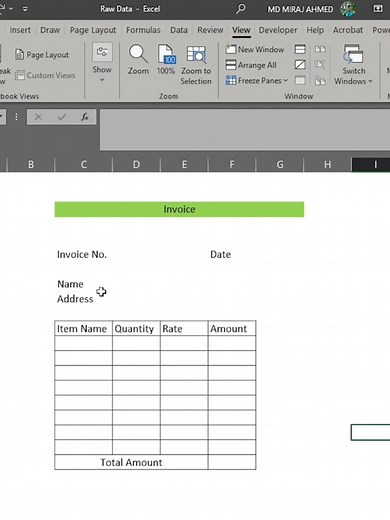Click Zoom to Selection
This screenshot has width=390, height=520.
(x=196, y=65)
